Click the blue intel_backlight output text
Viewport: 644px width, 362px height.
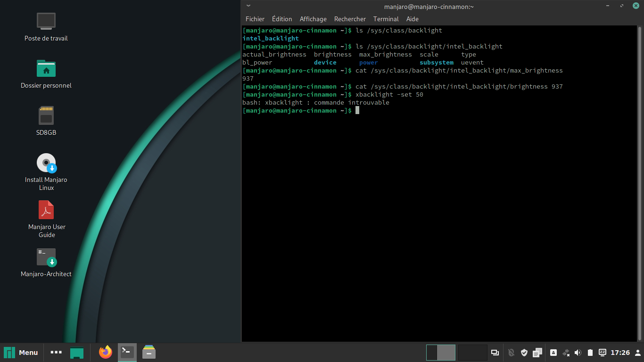coord(271,38)
